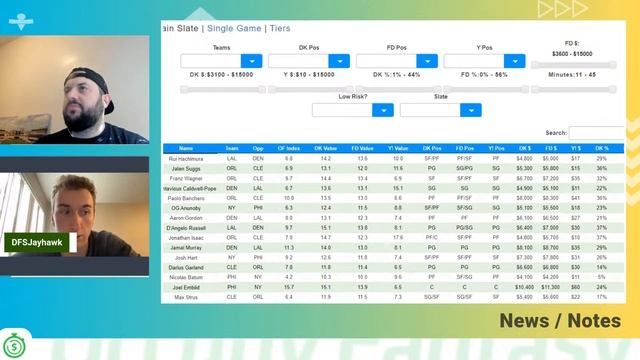Click the top webcam video feed
Image resolution: width=640 pixels, height=360 pixels.
point(74,90)
